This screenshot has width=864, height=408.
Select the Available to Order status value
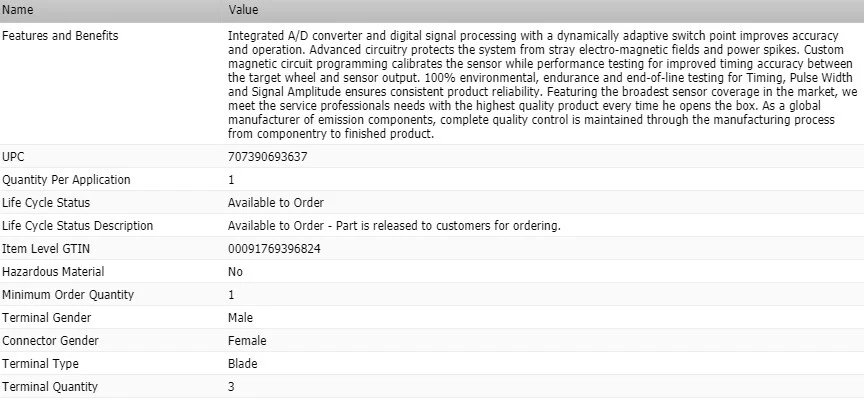point(276,203)
